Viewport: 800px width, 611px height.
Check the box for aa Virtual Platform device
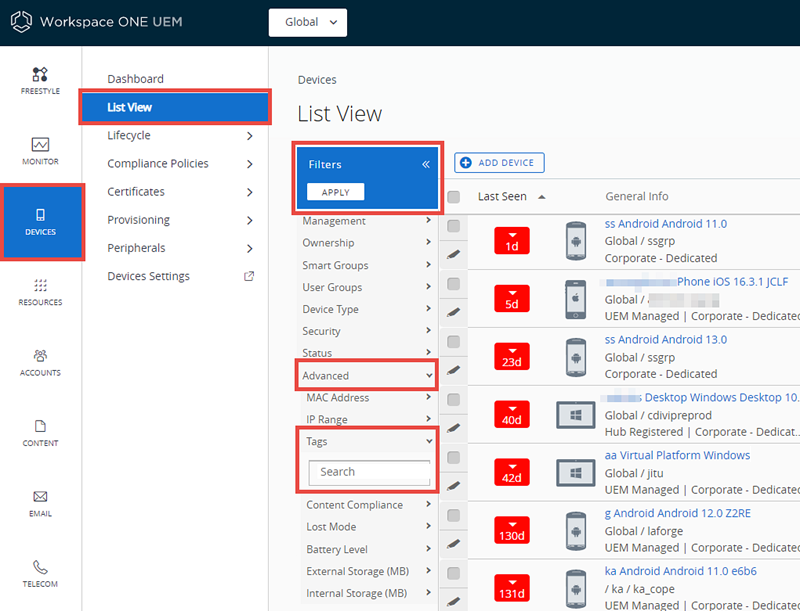453,457
